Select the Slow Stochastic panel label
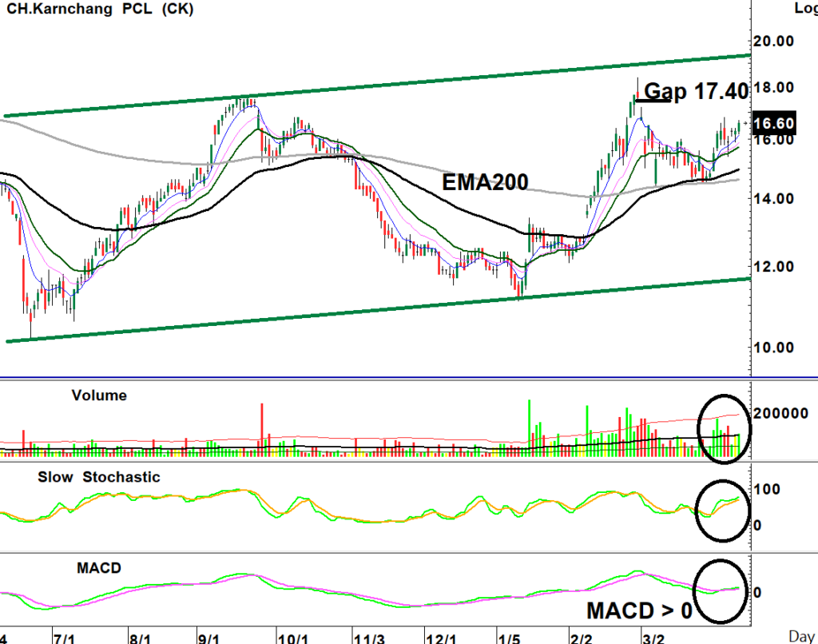Viewport: 818px width, 644px height. [99, 477]
